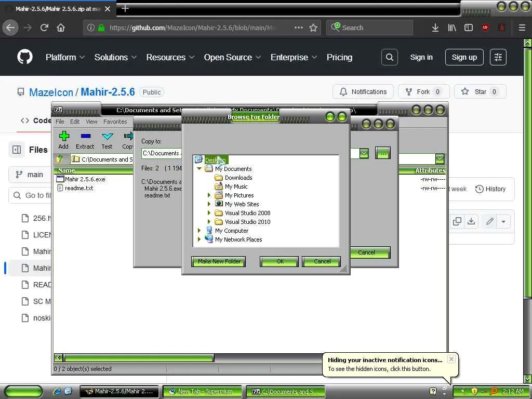Viewport: 532px width, 399px height.
Task: Open page actions three dots
Action: [x=299, y=28]
